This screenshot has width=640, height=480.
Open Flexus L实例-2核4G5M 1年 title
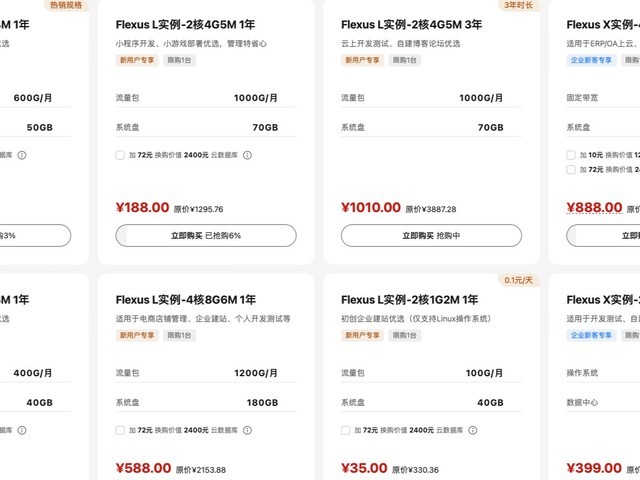[x=185, y=24]
